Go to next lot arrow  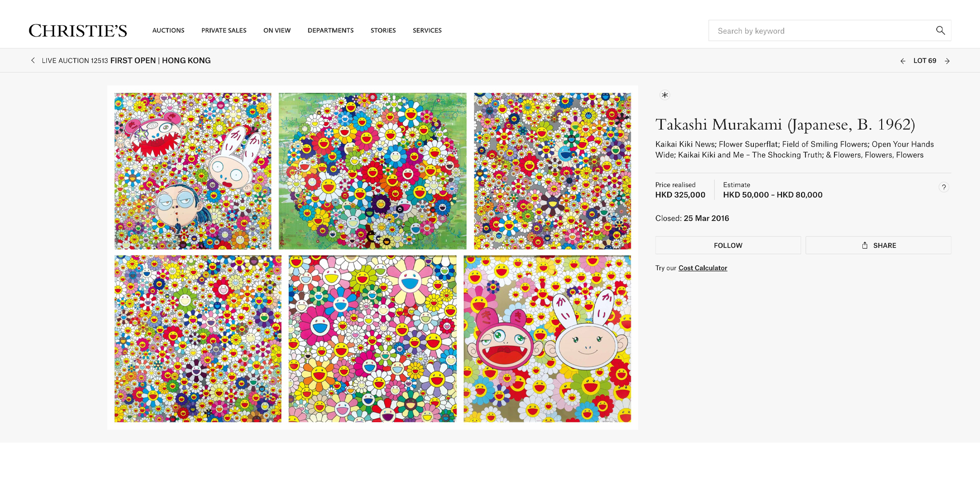coord(947,61)
